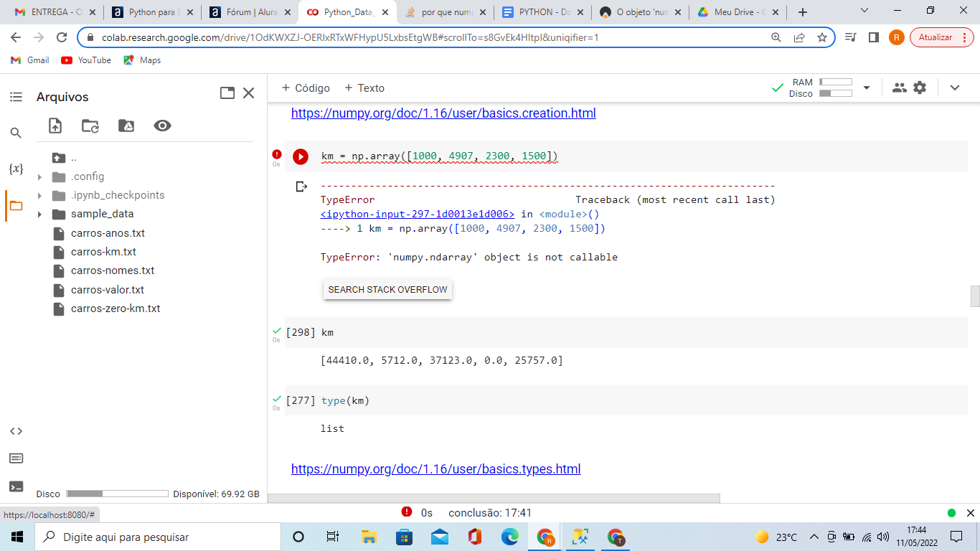Screen dimensions: 980x551
Task: Switch to por que numpy tab
Action: tap(445, 12)
